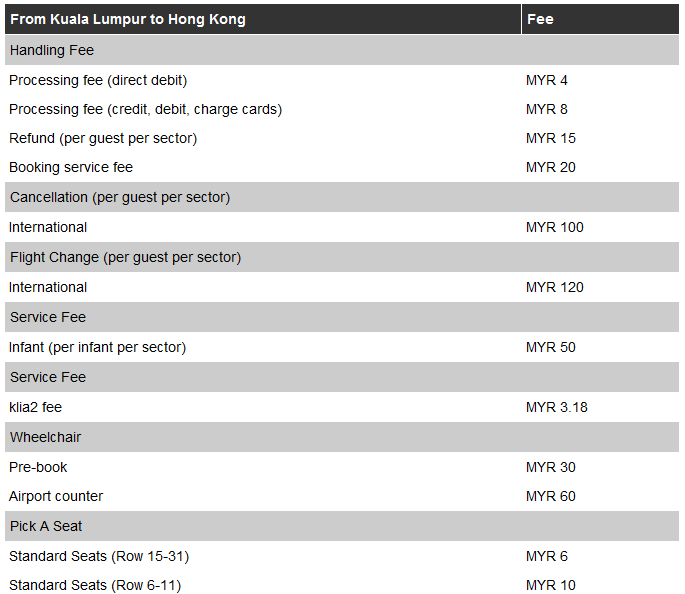This screenshot has width=685, height=594.
Task: Select the 'Wheelchair' section header
Action: [x=45, y=437]
